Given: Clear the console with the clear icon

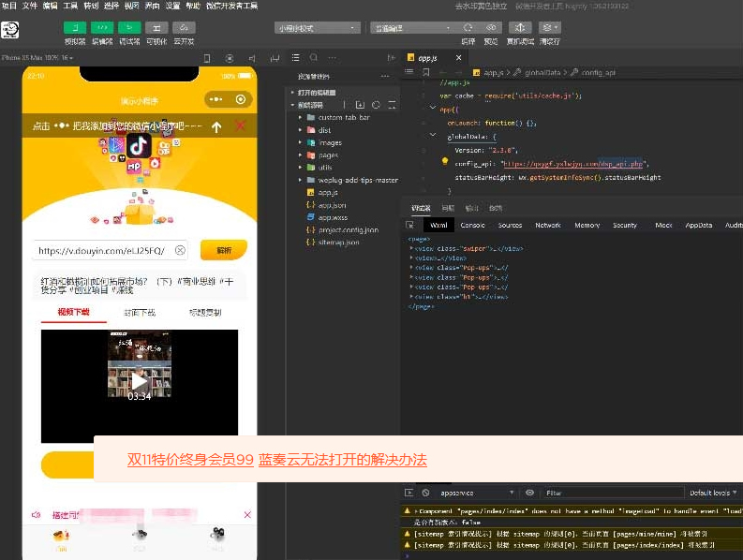Looking at the screenshot, I should [x=425, y=493].
